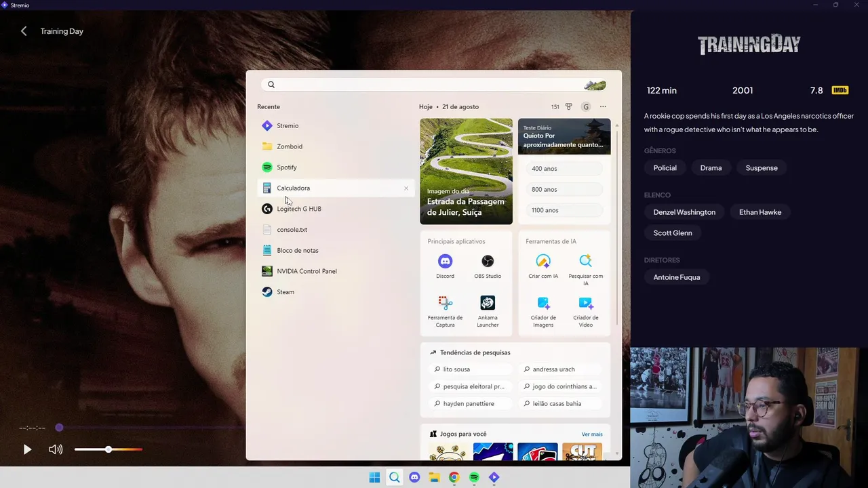Go back from the Training Day player
Image resolution: width=868 pixels, height=488 pixels.
click(24, 31)
